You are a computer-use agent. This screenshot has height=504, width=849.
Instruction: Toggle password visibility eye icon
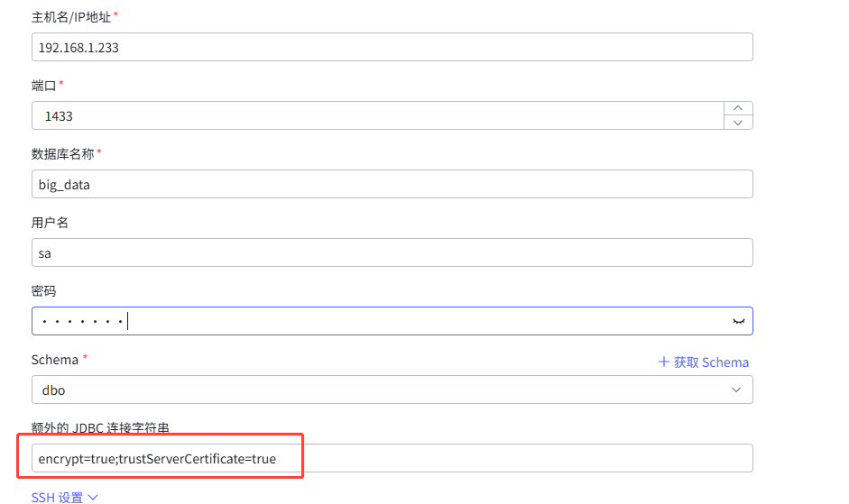(739, 322)
